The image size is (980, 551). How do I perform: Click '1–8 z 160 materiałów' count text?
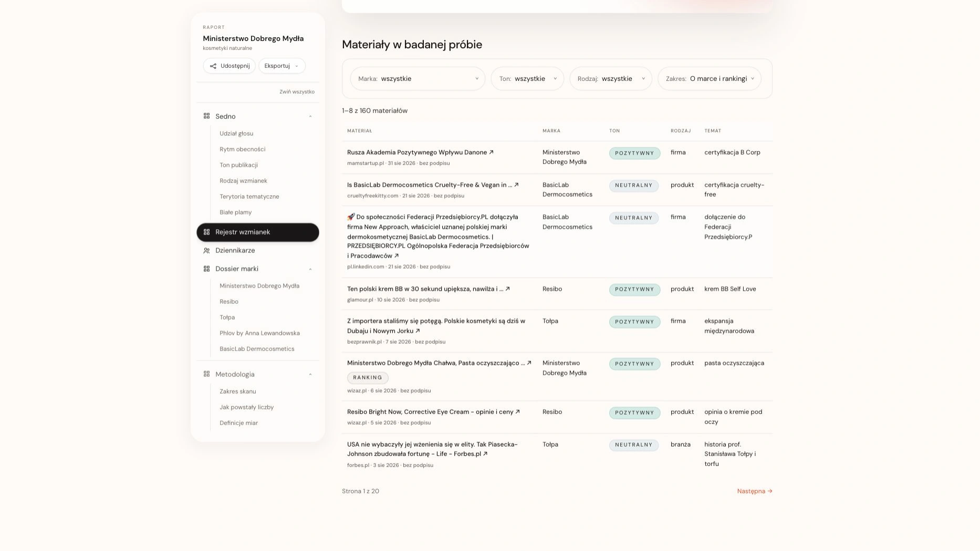pos(374,111)
